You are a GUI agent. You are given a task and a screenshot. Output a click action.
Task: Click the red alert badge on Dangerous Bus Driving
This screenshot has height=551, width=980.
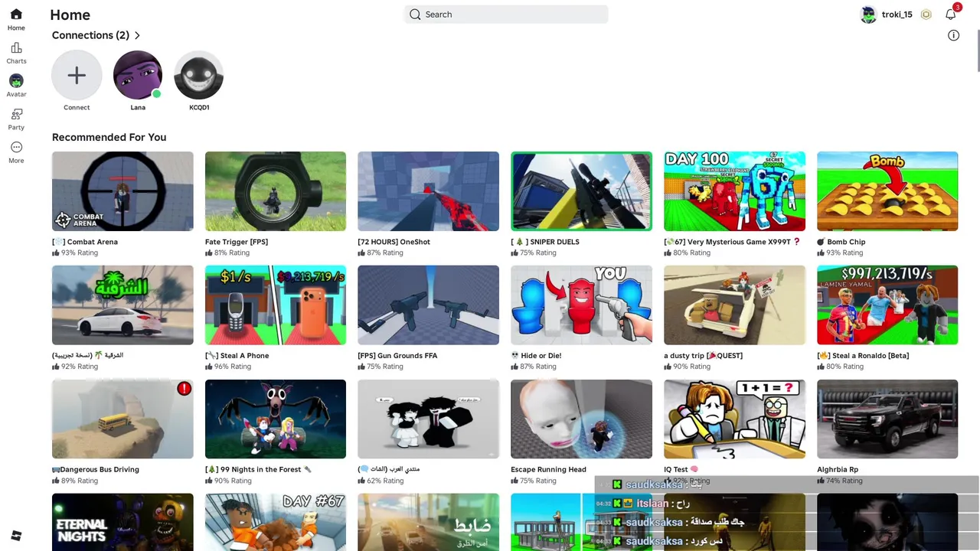click(x=184, y=389)
